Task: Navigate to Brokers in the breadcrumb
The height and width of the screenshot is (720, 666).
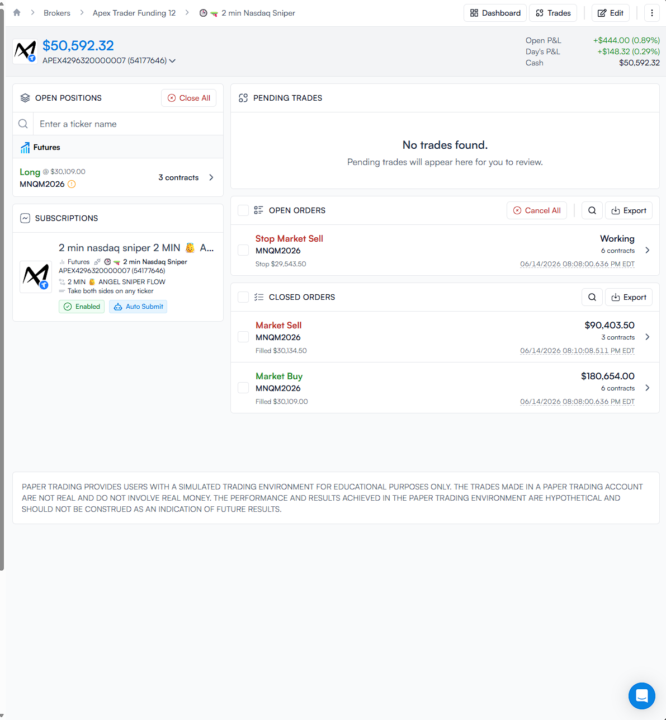Action: [x=57, y=13]
